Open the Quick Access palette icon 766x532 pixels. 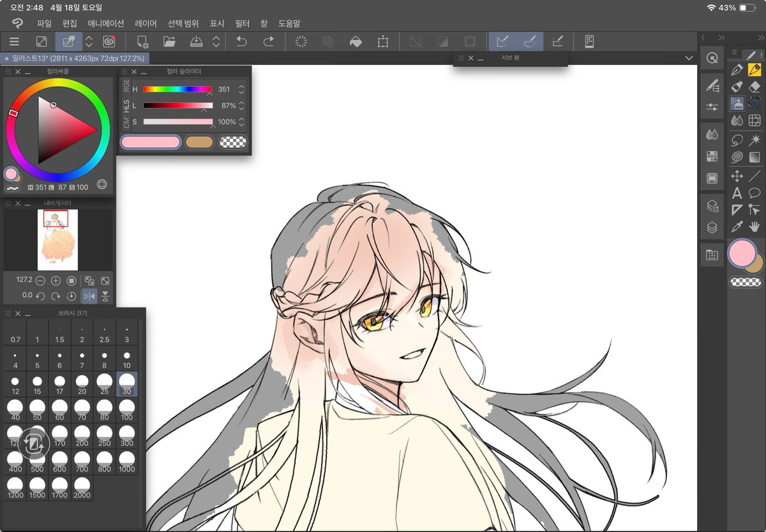pyautogui.click(x=712, y=58)
